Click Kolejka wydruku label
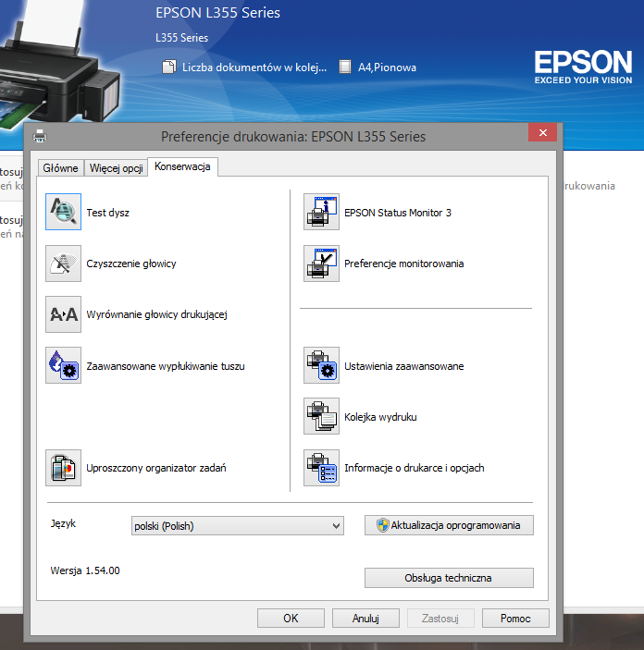644x650 pixels. click(x=380, y=417)
